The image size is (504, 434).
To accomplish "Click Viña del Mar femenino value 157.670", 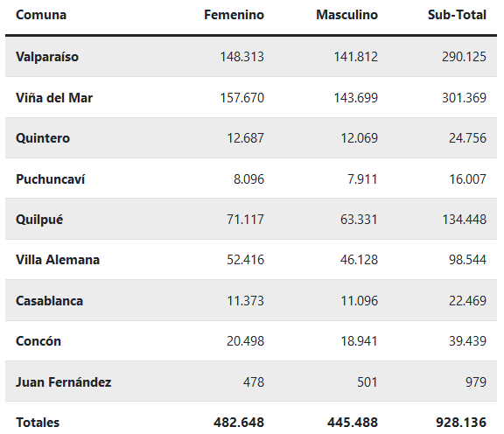I will pyautogui.click(x=242, y=98).
